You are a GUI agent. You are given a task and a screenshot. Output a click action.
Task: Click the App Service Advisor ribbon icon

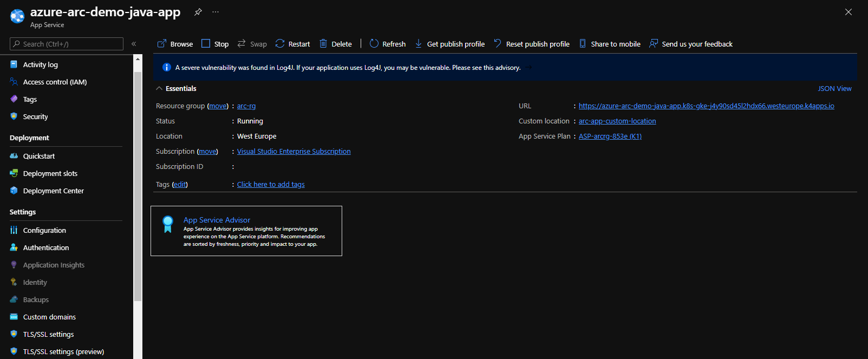coord(168,224)
